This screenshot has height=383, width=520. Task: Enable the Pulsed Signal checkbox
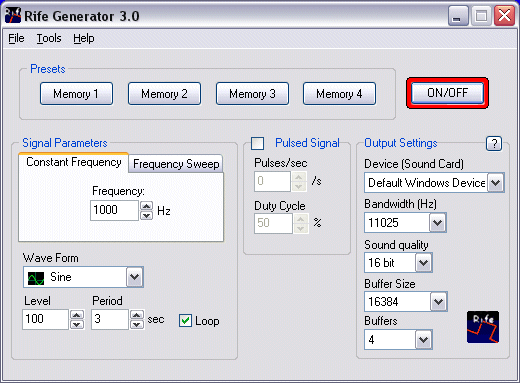257,143
